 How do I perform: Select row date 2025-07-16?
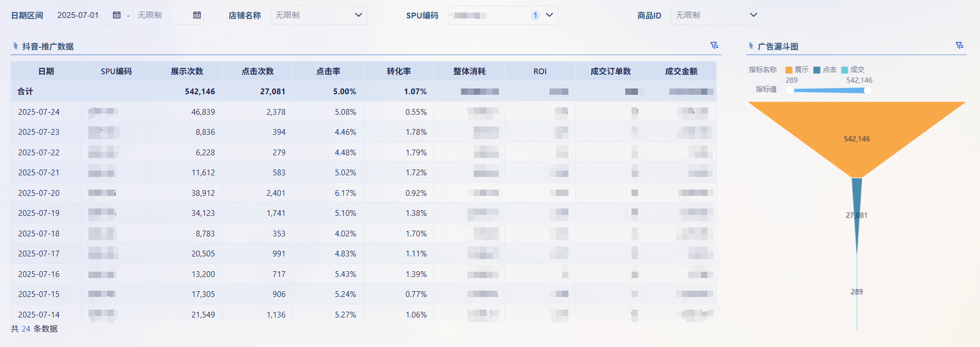point(39,274)
